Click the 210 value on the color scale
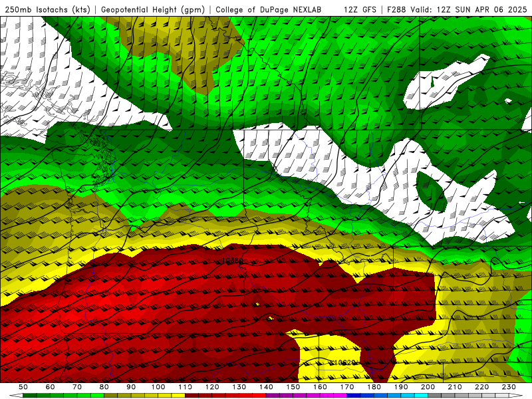532x399 pixels. coord(455,387)
